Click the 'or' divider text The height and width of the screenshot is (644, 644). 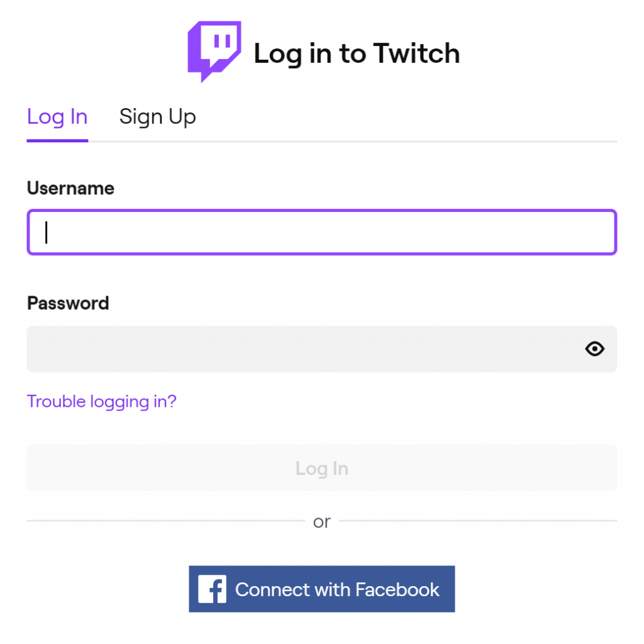321,521
